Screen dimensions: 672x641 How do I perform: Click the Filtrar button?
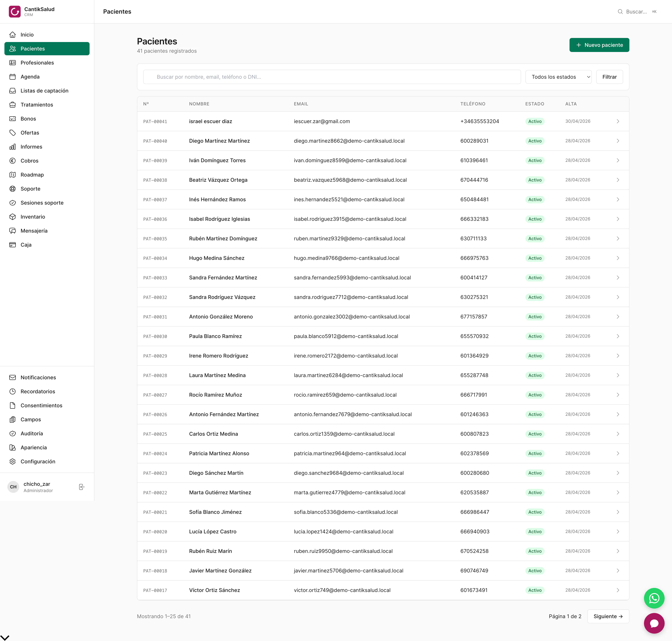pyautogui.click(x=609, y=77)
